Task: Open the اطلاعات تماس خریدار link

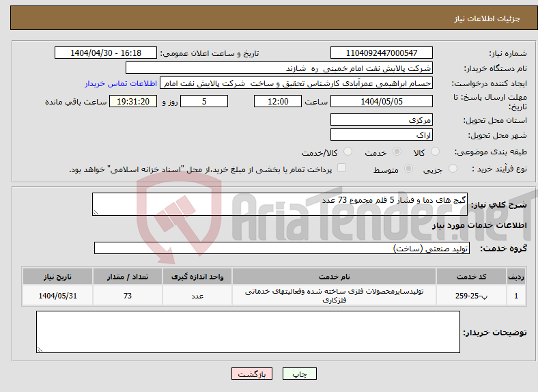Action: (x=121, y=83)
